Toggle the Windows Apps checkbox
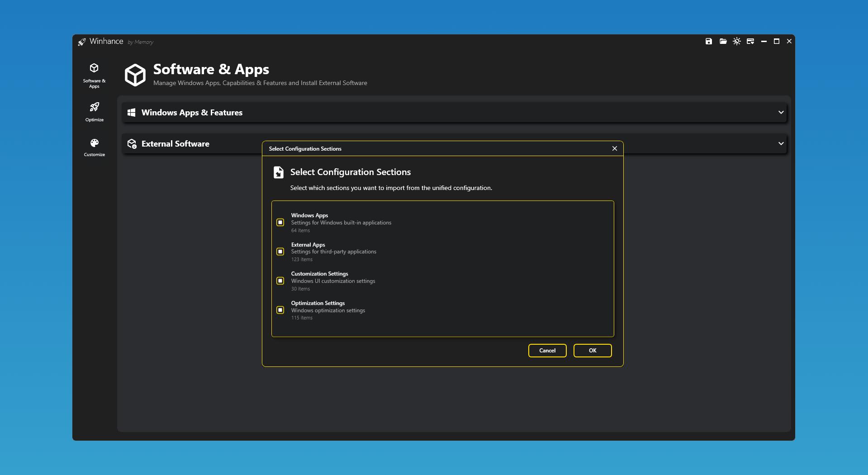This screenshot has height=475, width=868. point(280,222)
